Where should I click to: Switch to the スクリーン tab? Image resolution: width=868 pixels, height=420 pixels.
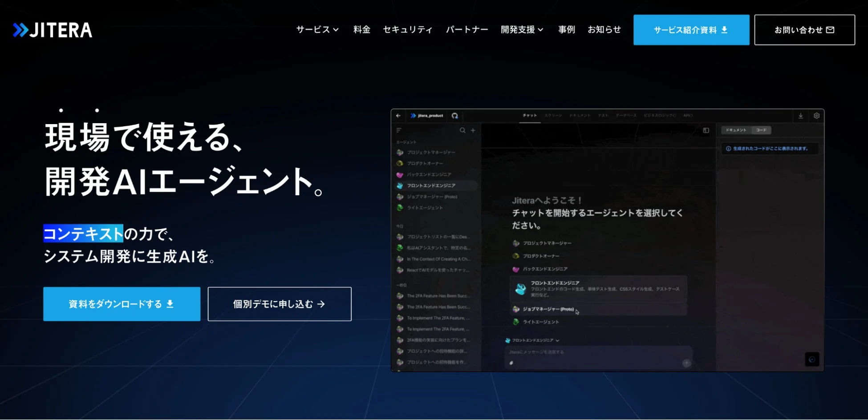point(553,115)
